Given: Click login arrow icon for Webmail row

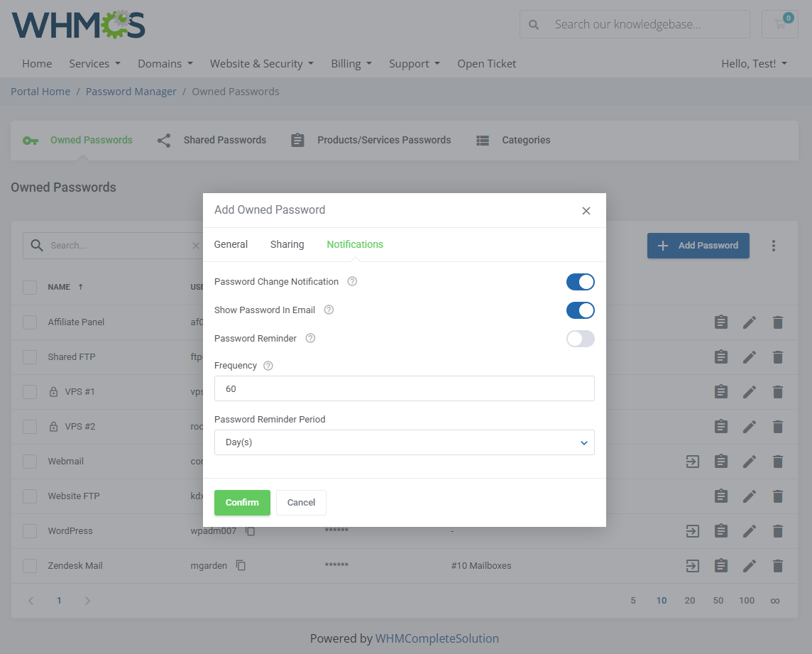Looking at the screenshot, I should click(x=693, y=461).
